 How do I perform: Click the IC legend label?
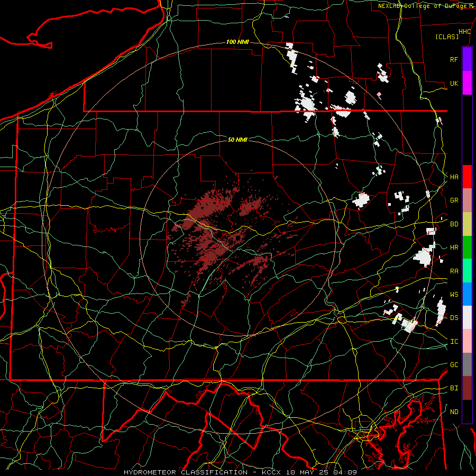coord(454,342)
